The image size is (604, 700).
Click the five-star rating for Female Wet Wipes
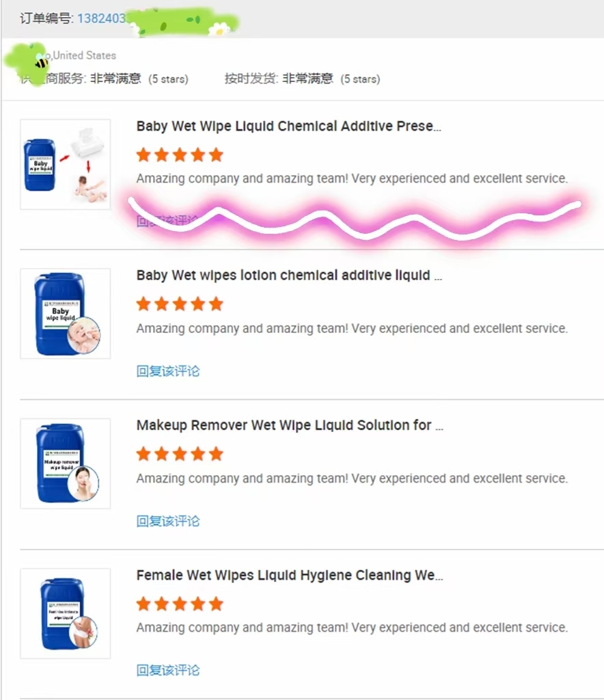180,604
